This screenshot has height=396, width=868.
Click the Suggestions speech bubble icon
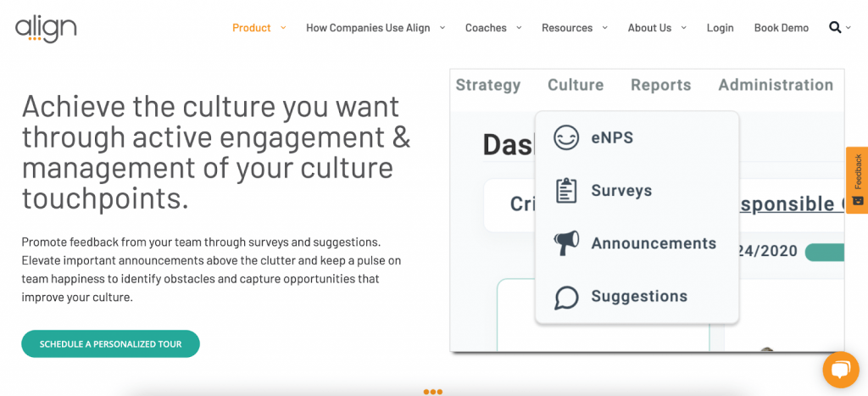click(566, 297)
